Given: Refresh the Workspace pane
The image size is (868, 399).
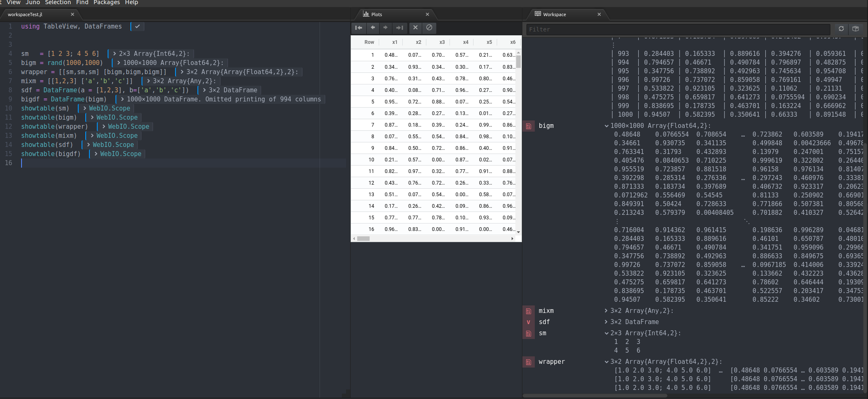Looking at the screenshot, I should point(841,29).
